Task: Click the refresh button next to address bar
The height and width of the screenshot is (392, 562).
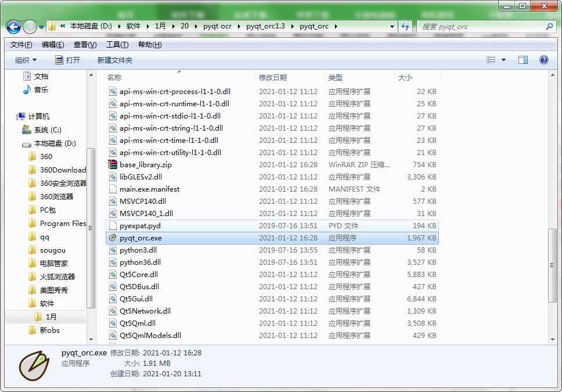Action: (x=405, y=26)
